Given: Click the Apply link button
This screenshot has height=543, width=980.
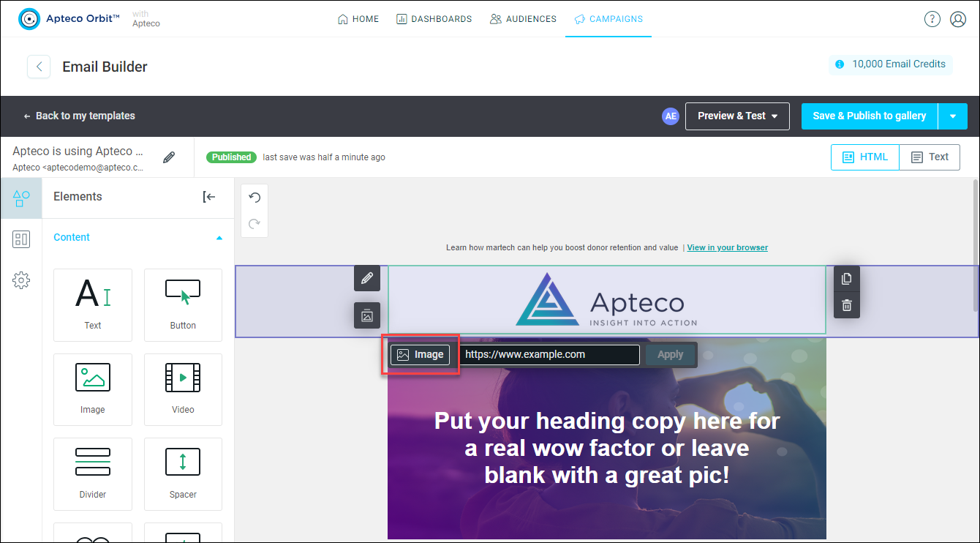Looking at the screenshot, I should [670, 355].
